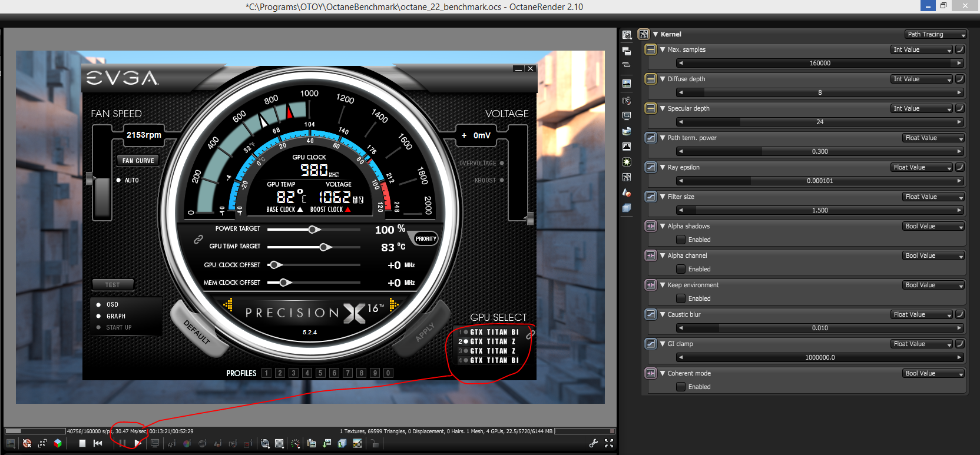Select profile 5 in EVGA Precision

tap(320, 373)
